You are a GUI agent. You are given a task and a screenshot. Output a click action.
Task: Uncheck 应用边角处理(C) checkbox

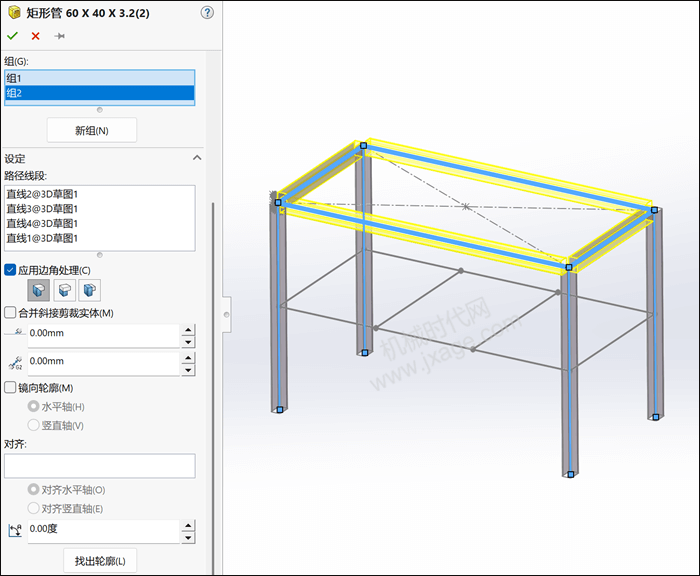(x=10, y=270)
